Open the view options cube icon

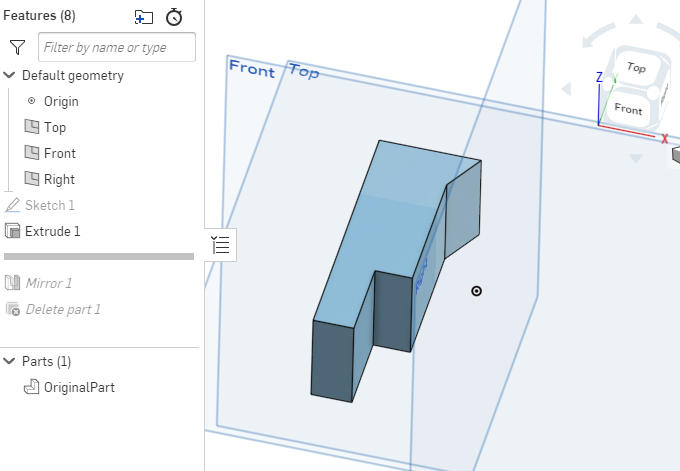tap(676, 154)
